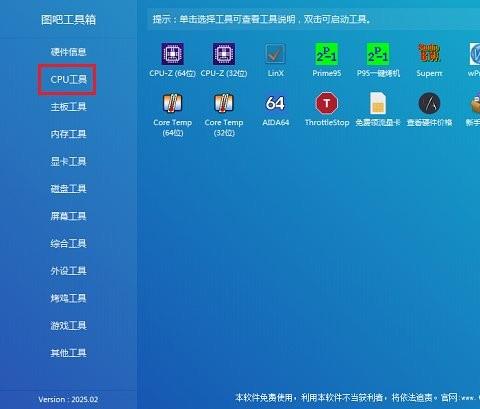Image resolution: width=480 pixels, height=409 pixels.
Task: Select the 烤鸡工具 stress test category
Action: pos(68,298)
